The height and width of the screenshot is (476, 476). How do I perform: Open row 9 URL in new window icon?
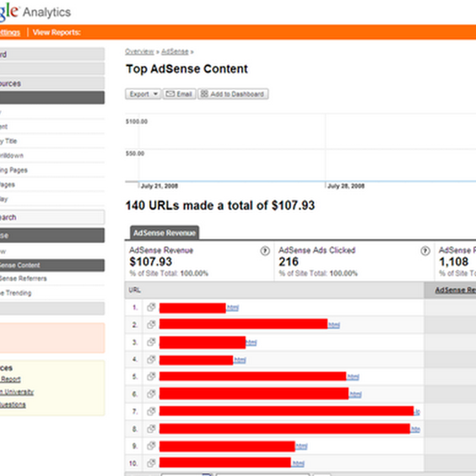pos(151,446)
